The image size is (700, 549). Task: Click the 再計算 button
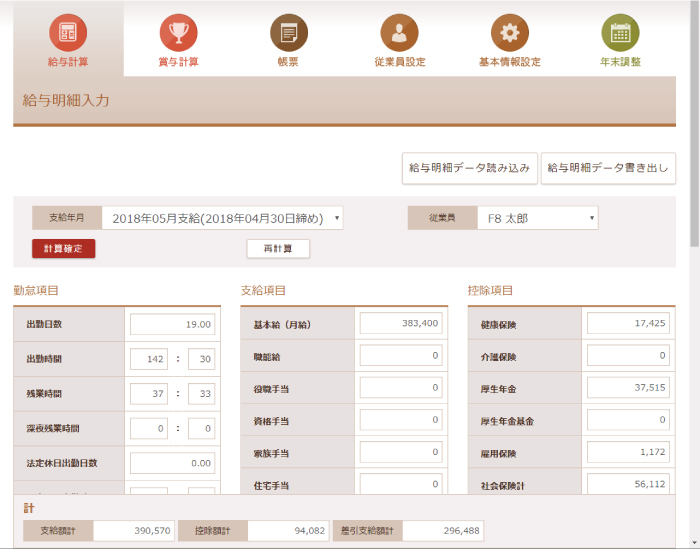coord(278,249)
